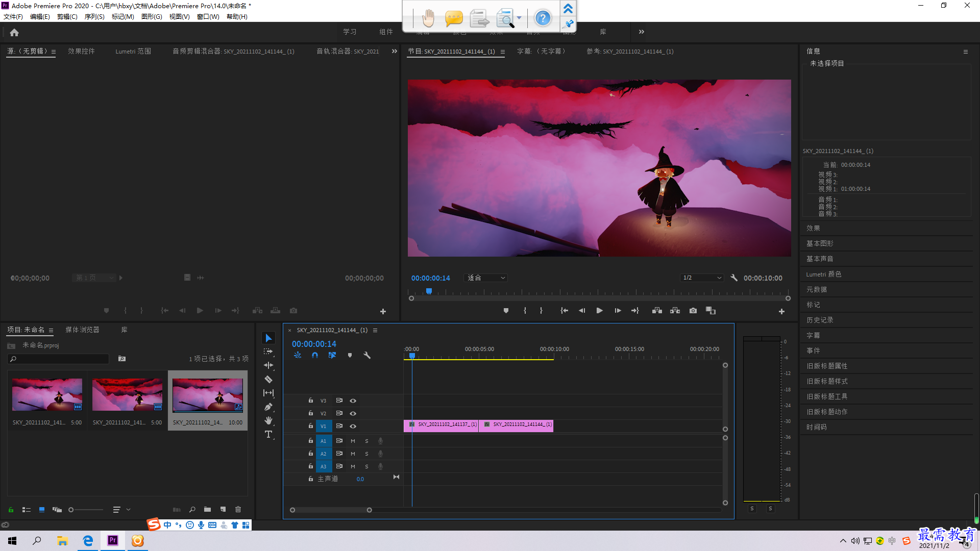Click Comparison View button in Program monitor
This screenshot has width=980, height=551.
[x=710, y=311]
